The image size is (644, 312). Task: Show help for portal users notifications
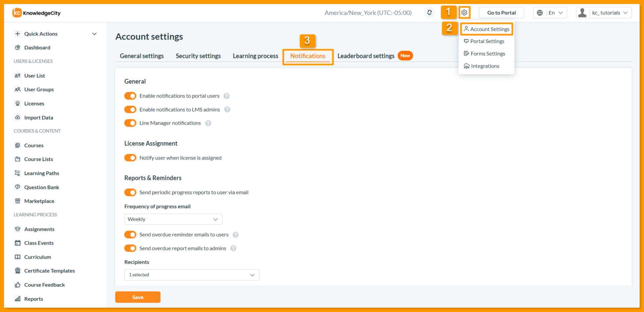click(227, 96)
